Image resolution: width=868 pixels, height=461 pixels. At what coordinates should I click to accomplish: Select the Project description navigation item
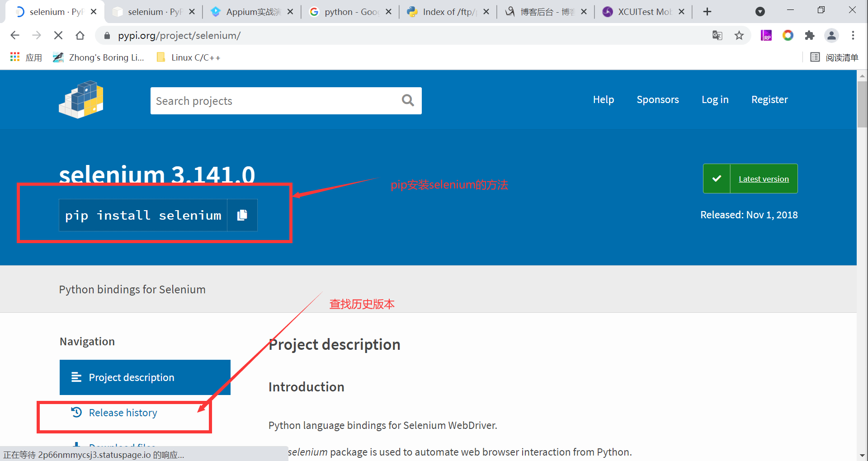coord(145,377)
